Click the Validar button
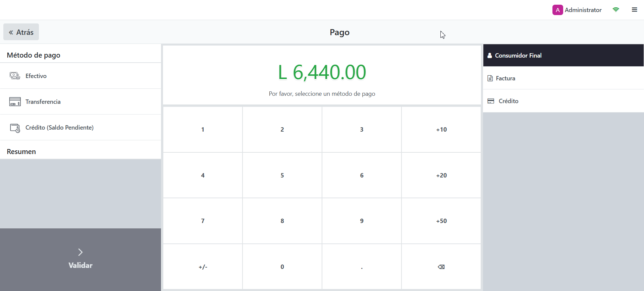The image size is (644, 291). pyautogui.click(x=80, y=260)
